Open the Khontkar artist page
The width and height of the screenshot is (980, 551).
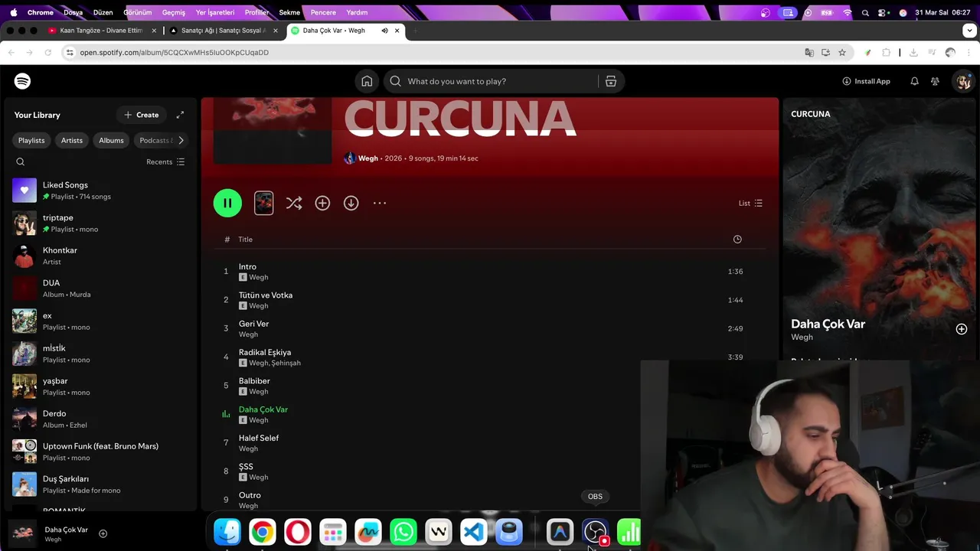100,256
